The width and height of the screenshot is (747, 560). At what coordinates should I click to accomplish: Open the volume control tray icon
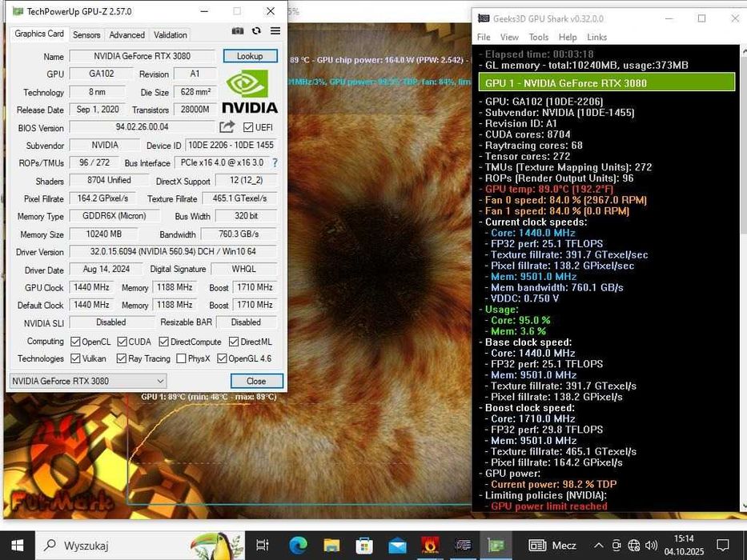651,546
